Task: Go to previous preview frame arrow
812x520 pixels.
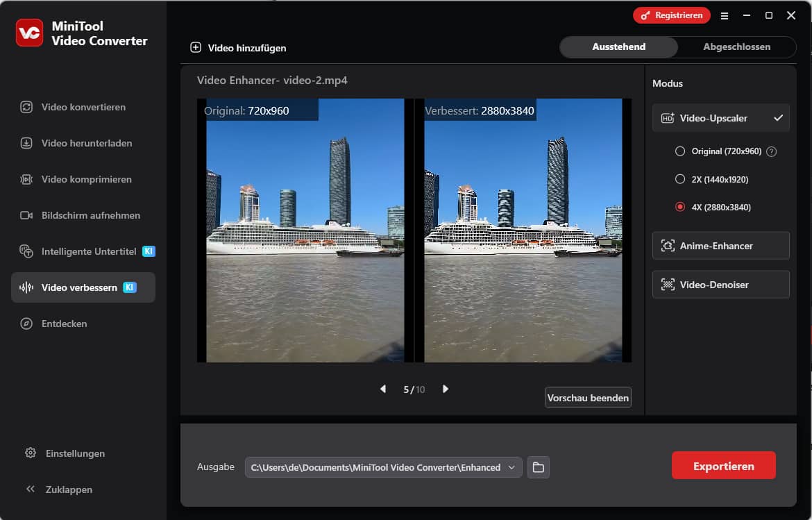Action: [382, 389]
